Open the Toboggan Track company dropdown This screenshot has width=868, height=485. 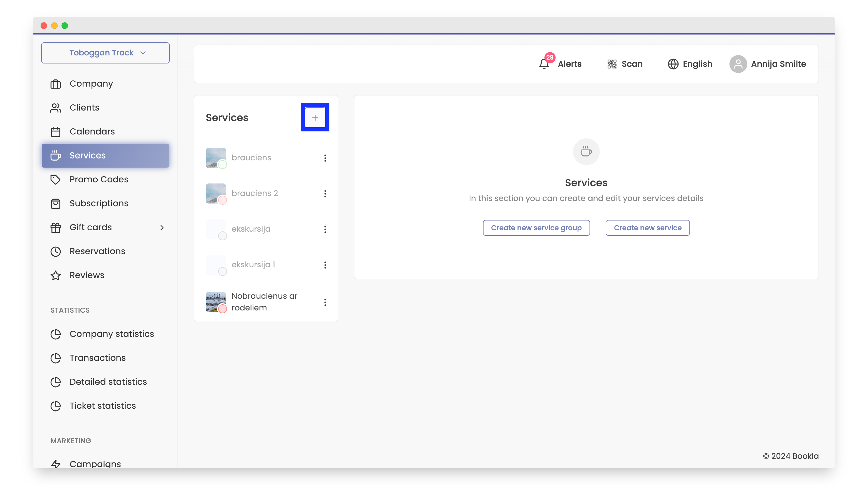coord(105,53)
